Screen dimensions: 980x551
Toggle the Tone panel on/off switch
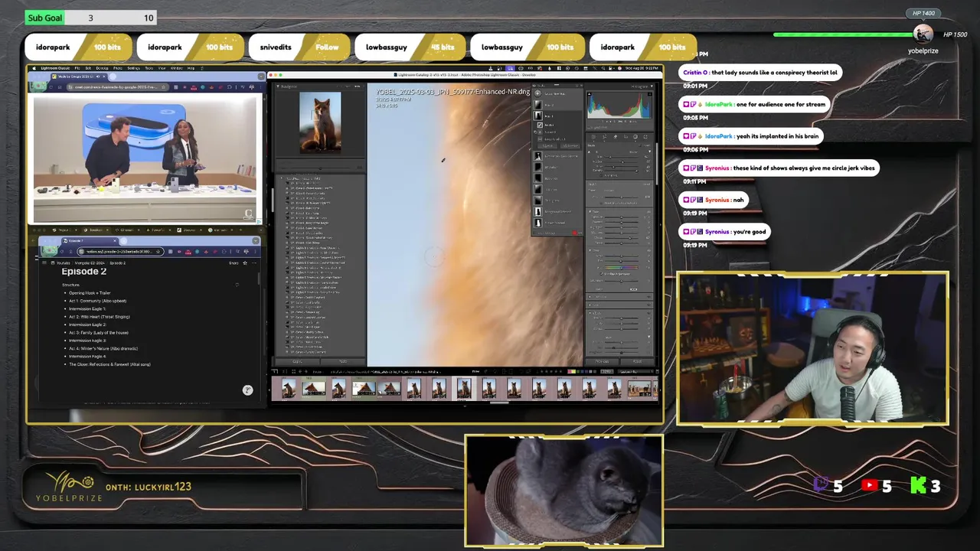649,211
